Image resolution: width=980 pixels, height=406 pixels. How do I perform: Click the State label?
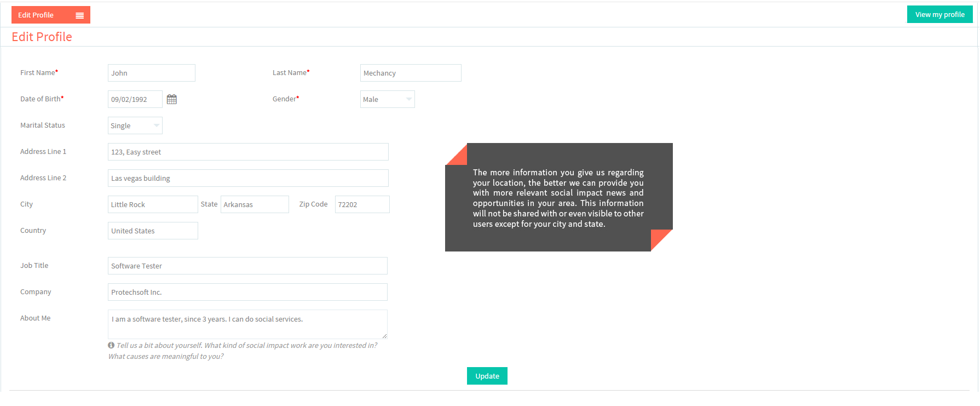pos(209,204)
